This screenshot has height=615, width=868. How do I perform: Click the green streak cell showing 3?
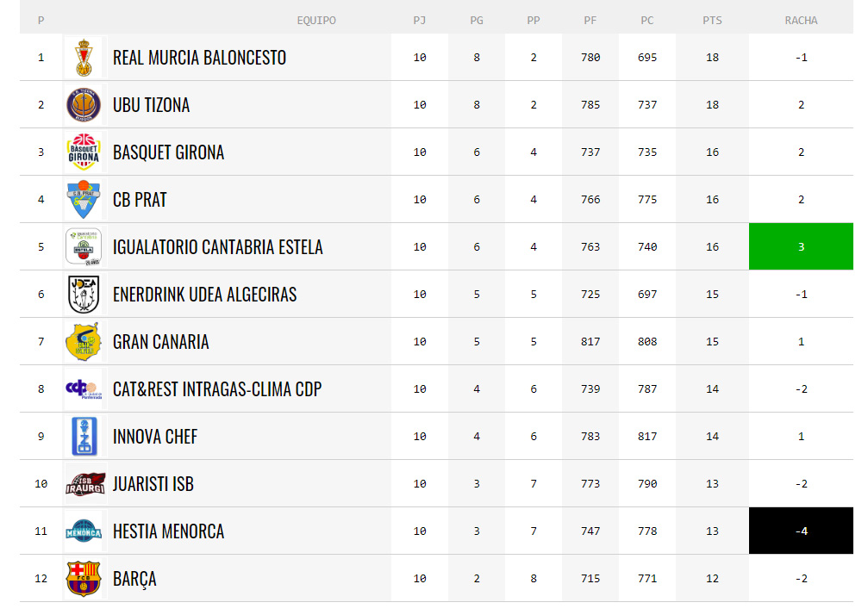tap(801, 246)
